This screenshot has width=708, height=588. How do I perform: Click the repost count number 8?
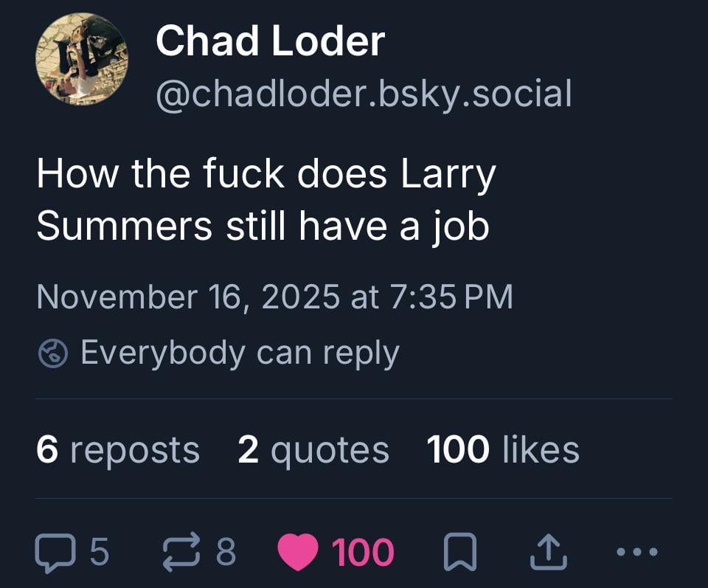tap(226, 553)
